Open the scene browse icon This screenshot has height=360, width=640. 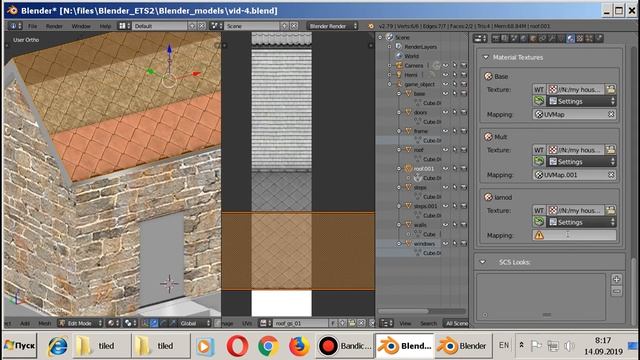pyautogui.click(x=216, y=26)
